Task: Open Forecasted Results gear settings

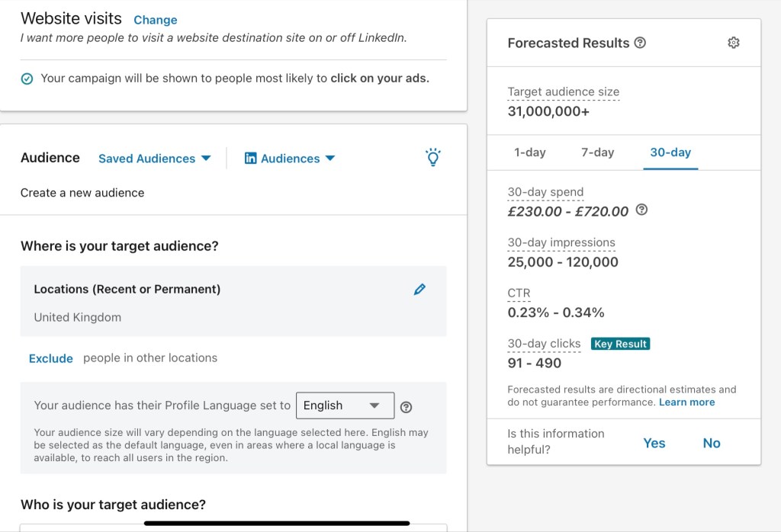Action: tap(734, 43)
